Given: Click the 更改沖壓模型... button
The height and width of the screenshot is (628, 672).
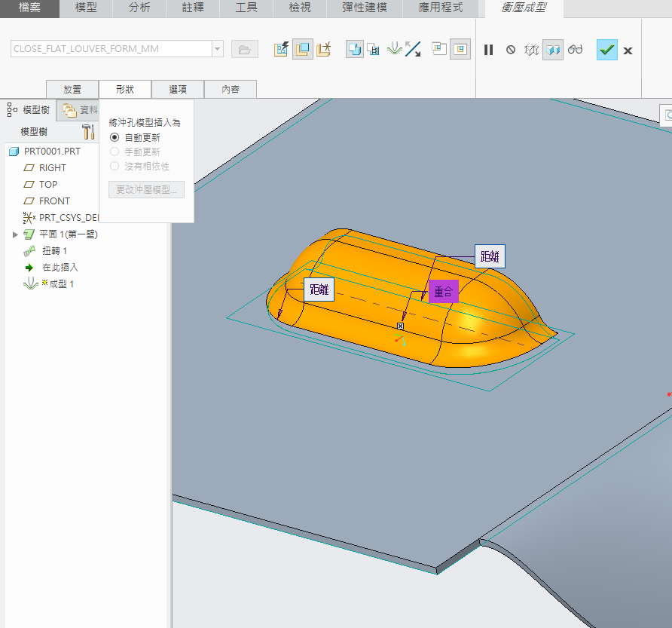Looking at the screenshot, I should [146, 189].
